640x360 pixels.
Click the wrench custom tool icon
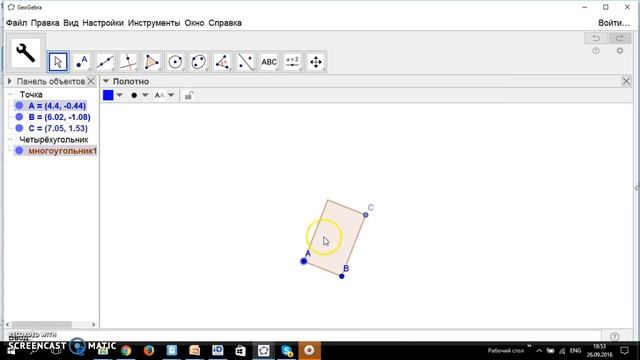tap(25, 53)
